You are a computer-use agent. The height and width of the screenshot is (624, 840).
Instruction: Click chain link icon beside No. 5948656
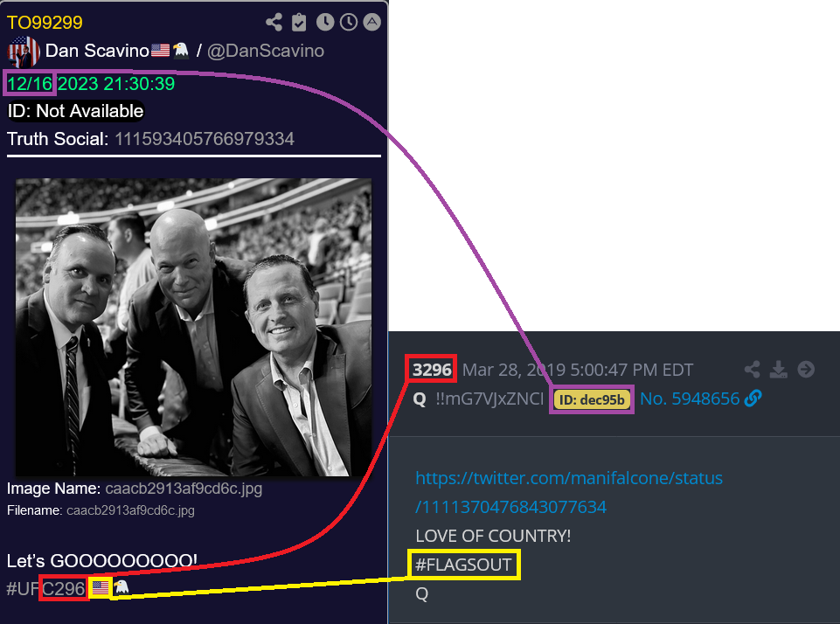753,398
